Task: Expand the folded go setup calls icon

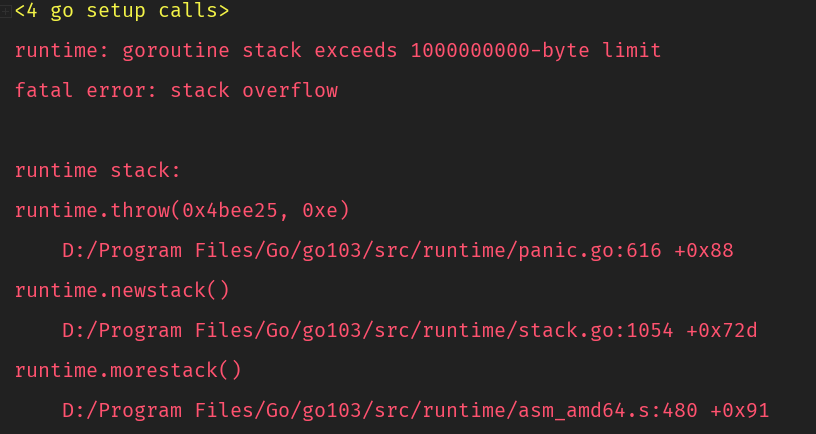Action: (x=6, y=11)
